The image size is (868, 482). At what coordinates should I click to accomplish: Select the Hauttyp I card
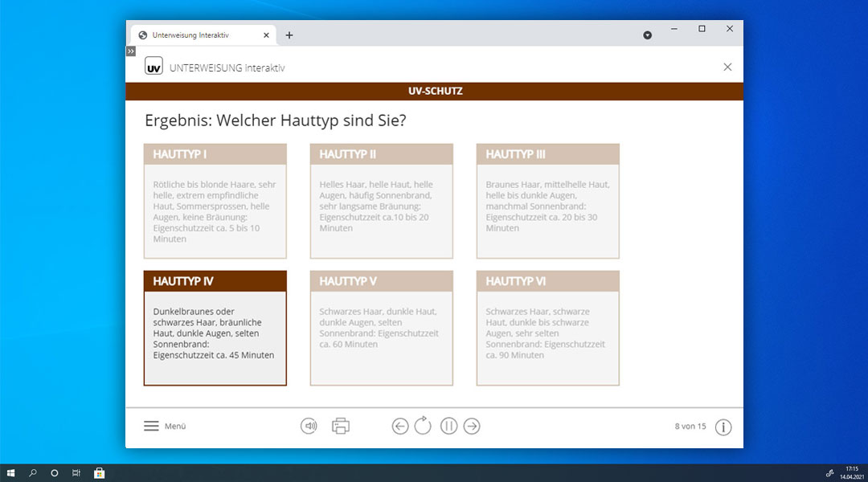point(215,201)
